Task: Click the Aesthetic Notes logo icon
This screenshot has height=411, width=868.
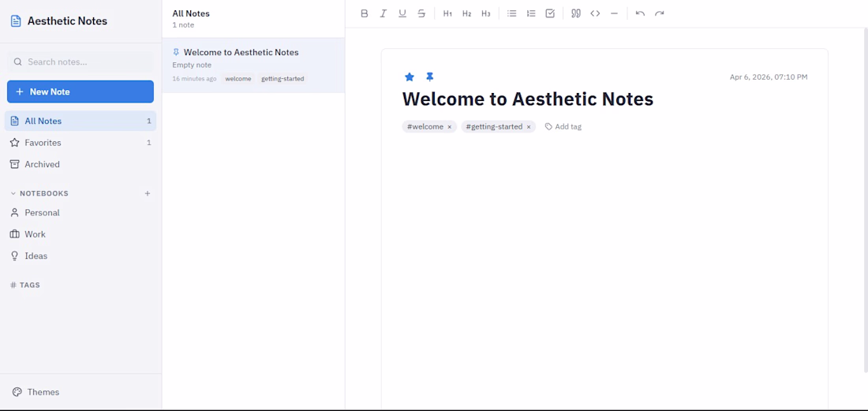Action: pos(16,21)
